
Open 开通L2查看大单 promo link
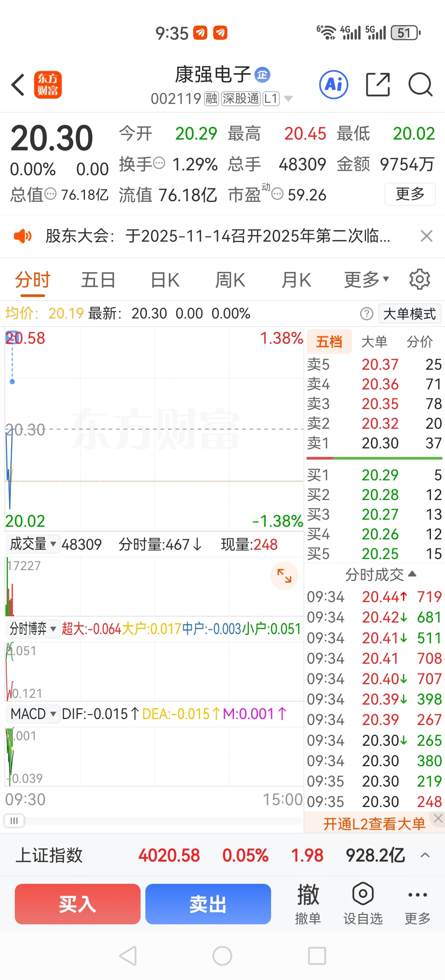pos(374,824)
